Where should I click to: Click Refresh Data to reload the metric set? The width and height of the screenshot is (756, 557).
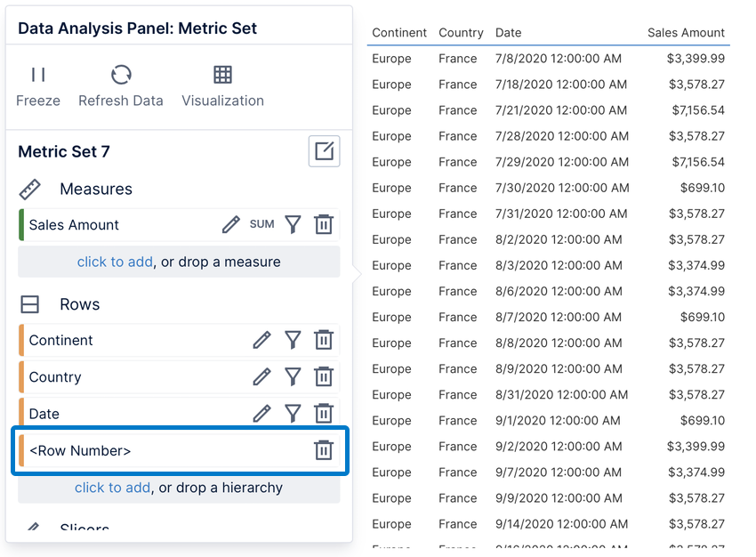click(x=121, y=76)
